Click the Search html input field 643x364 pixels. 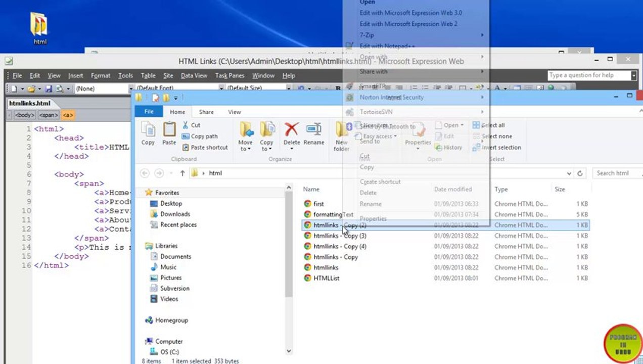617,173
